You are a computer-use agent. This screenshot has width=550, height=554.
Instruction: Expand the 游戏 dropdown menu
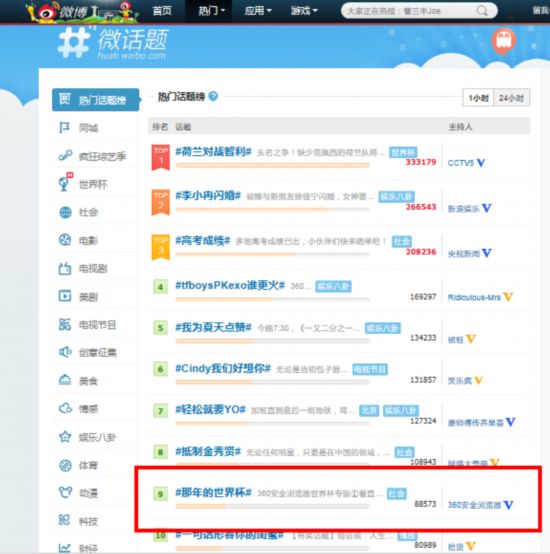coord(304,11)
